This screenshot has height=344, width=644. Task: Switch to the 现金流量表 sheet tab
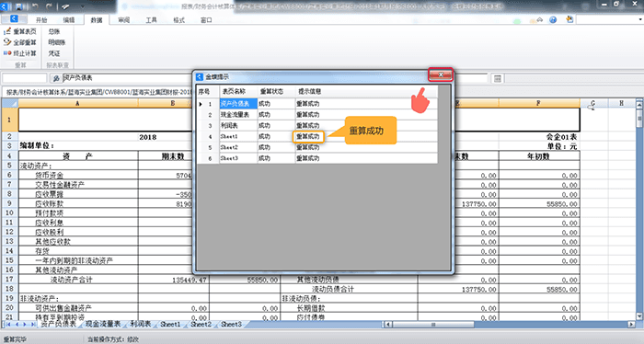click(103, 325)
